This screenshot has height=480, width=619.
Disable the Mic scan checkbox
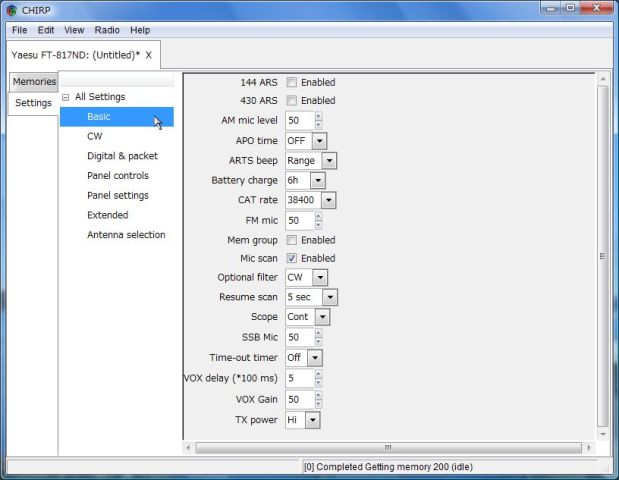pos(291,258)
